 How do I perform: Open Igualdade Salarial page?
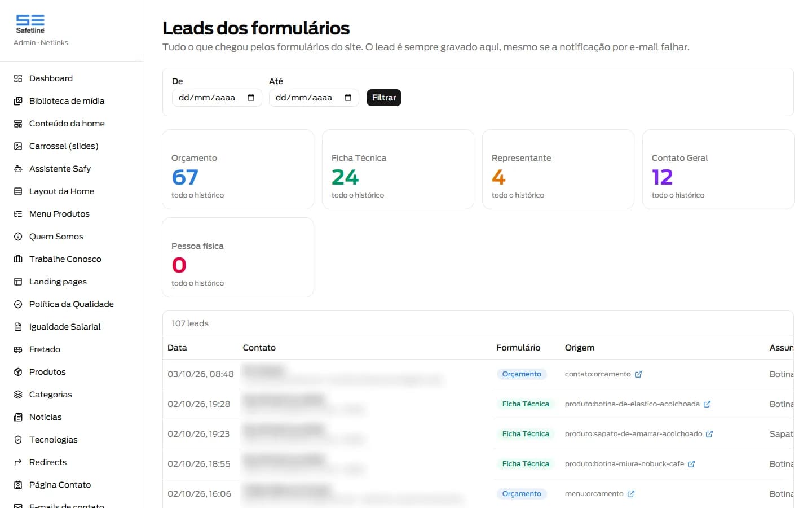coord(72,327)
